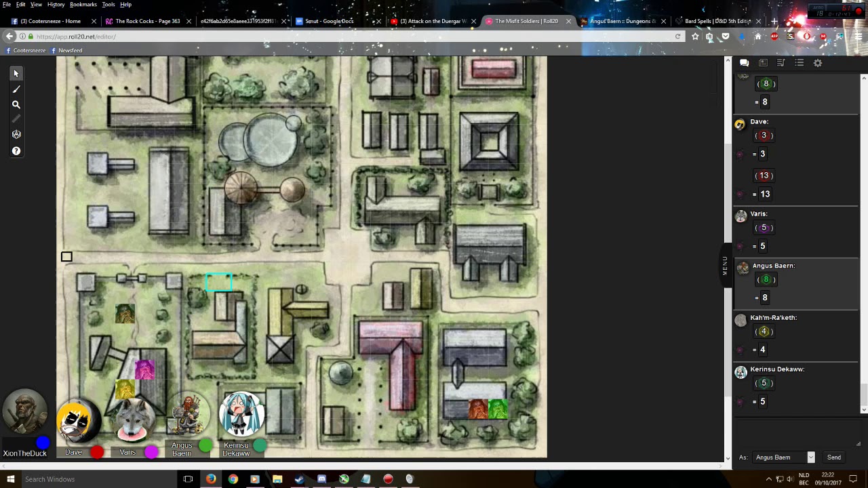
Task: Click the Pocket save icon
Action: pos(726,37)
